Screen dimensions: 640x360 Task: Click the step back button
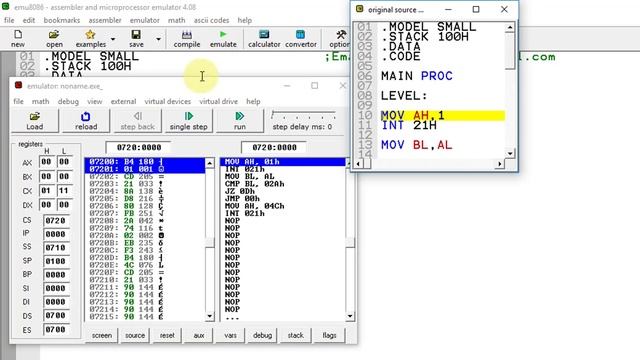point(138,121)
